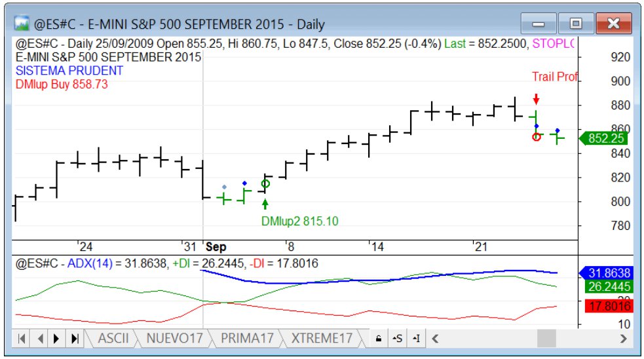Screen dimensions: 644x359
Task: Click the Trail Prof label
Action: point(555,77)
